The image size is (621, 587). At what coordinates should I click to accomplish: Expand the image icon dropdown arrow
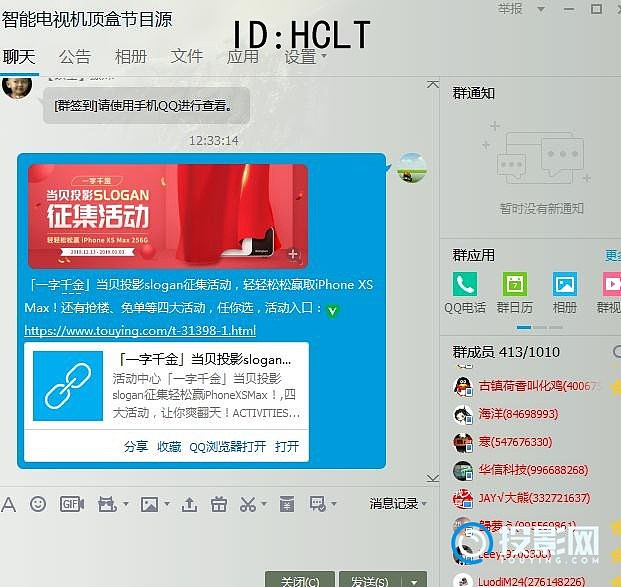point(167,504)
